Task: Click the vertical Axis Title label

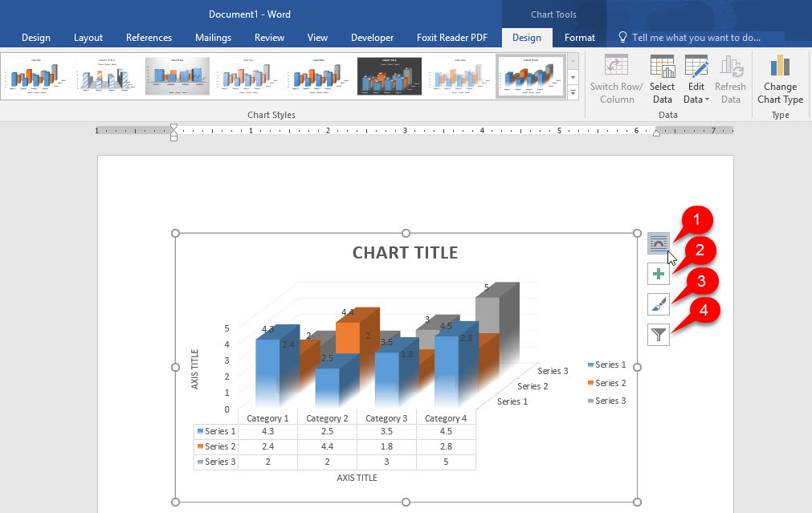Action: pos(195,369)
